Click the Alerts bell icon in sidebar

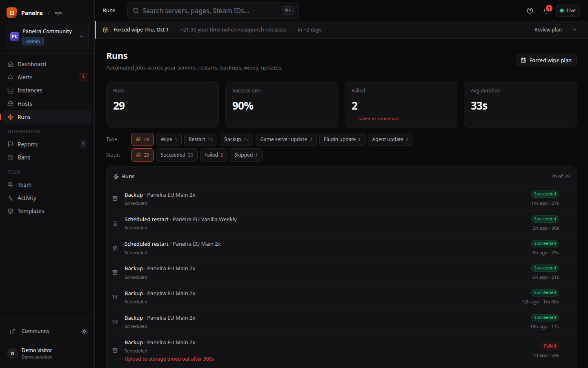click(11, 77)
